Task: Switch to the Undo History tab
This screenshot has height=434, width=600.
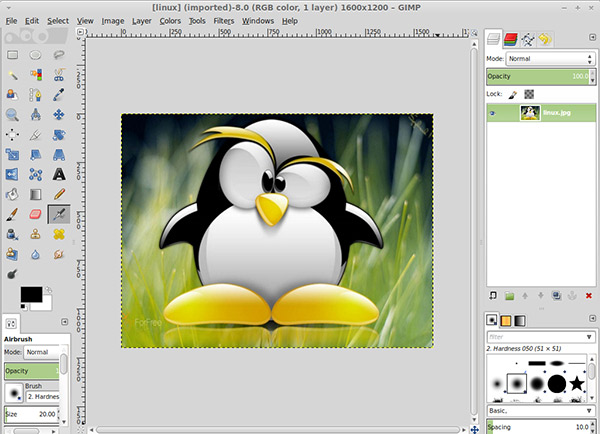Action: pyautogui.click(x=545, y=39)
